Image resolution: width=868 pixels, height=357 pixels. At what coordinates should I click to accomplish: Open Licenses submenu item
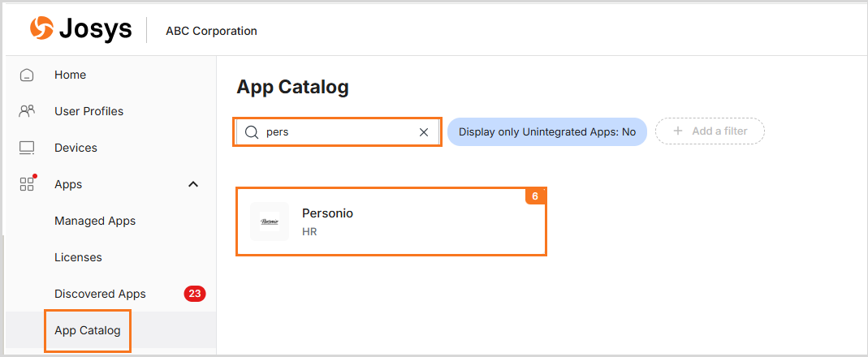[x=78, y=257]
